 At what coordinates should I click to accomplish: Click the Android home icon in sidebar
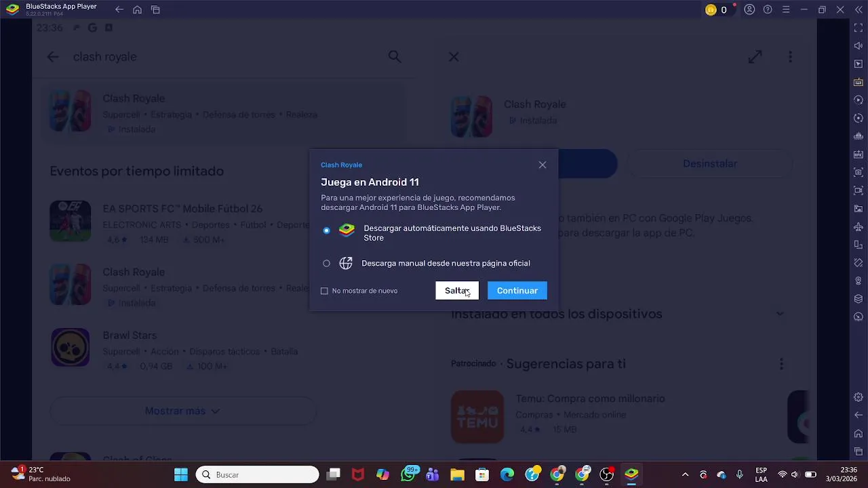[x=859, y=433]
